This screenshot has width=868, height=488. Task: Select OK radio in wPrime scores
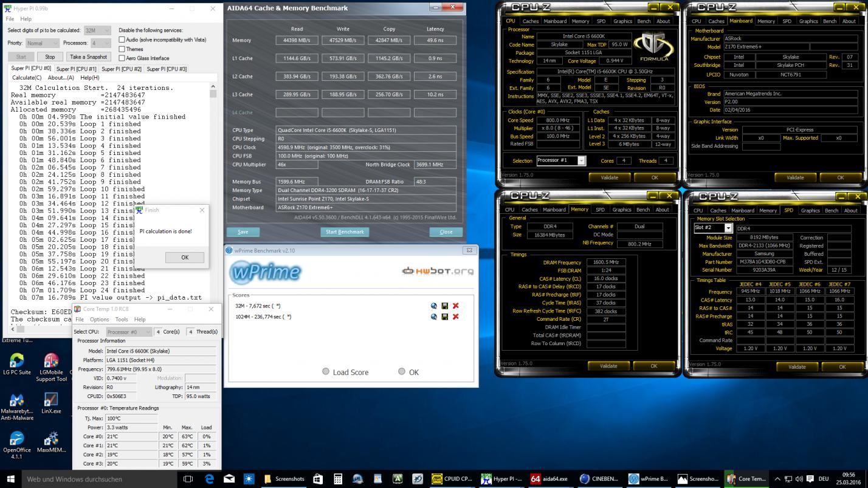(401, 371)
